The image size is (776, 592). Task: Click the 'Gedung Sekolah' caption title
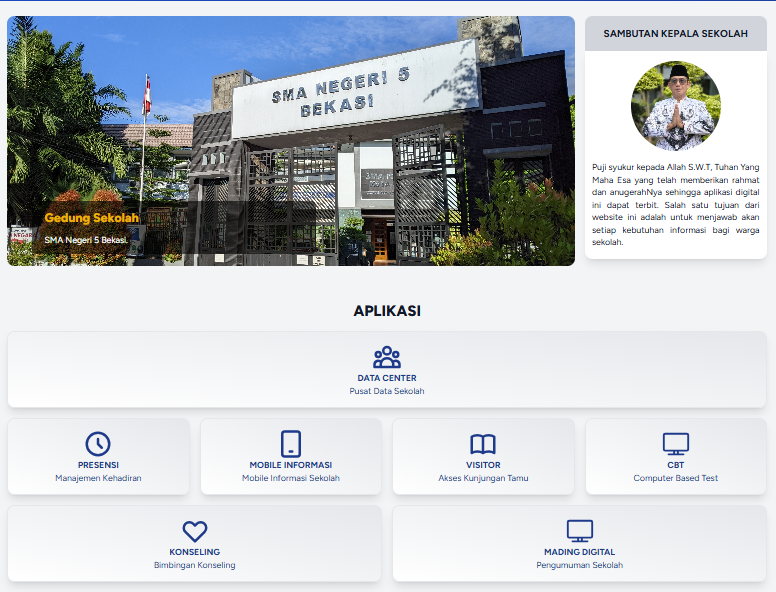coord(92,218)
